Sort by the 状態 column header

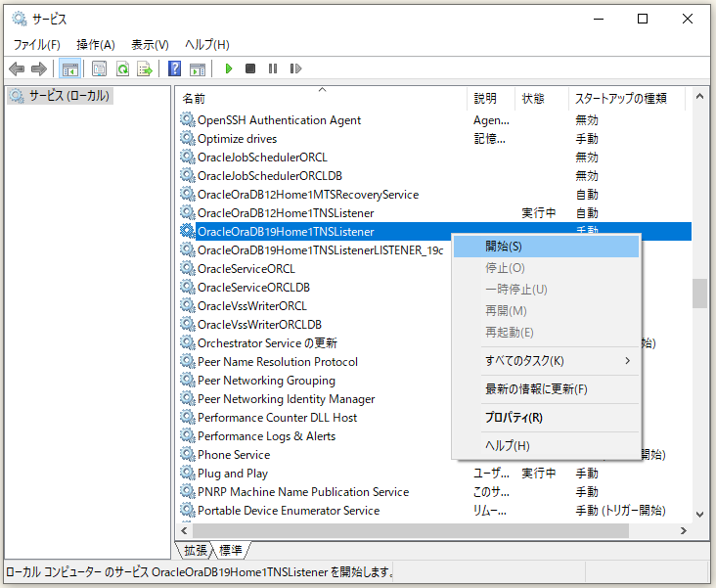tap(542, 98)
